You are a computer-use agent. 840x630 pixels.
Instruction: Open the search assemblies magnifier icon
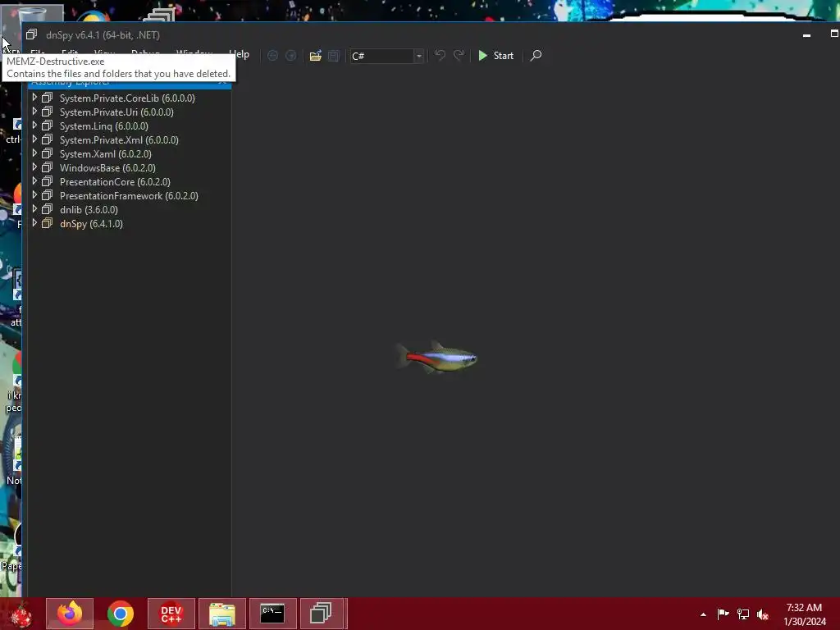pos(536,55)
